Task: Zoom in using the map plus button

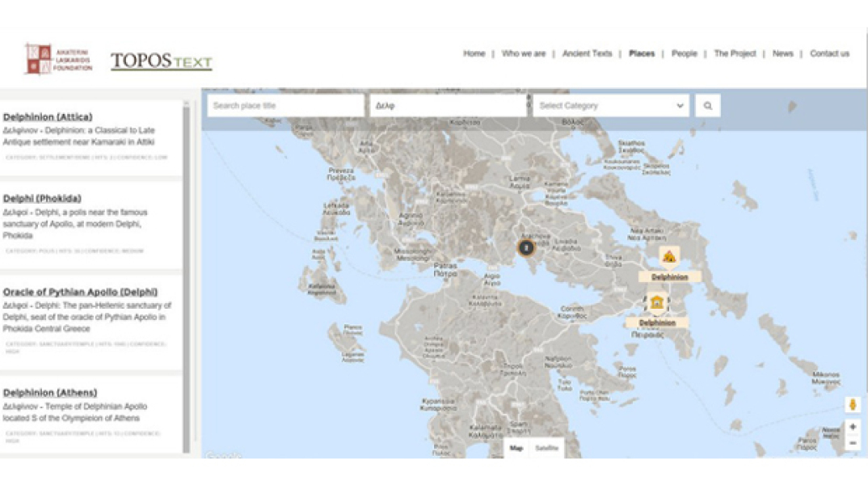Action: point(853,427)
